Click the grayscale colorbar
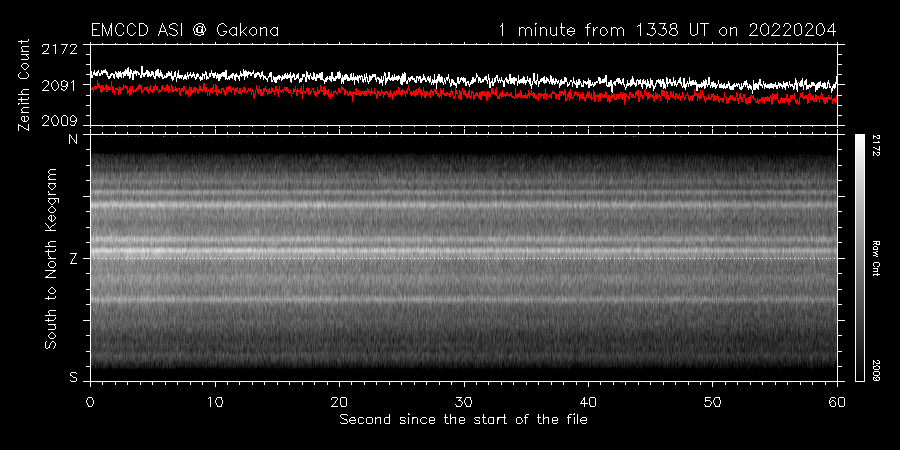Image resolution: width=900 pixels, height=450 pixels. pos(859,258)
